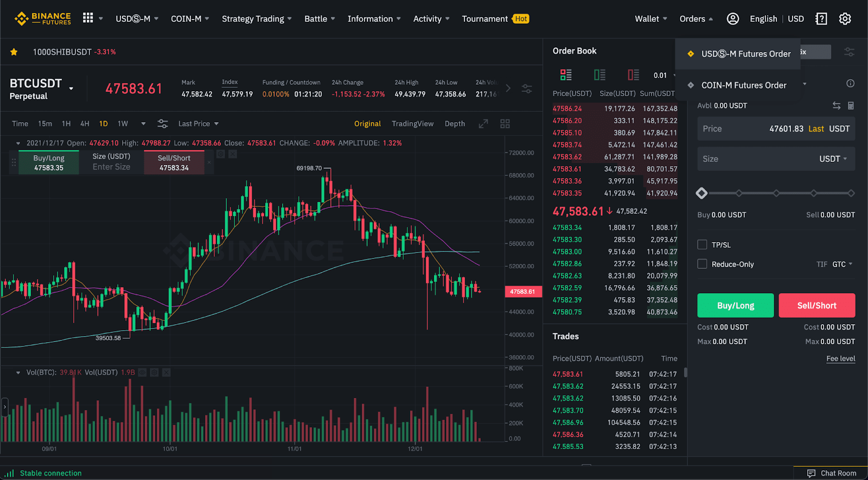
Task: Open the COIN-M dropdown menu
Action: point(190,19)
